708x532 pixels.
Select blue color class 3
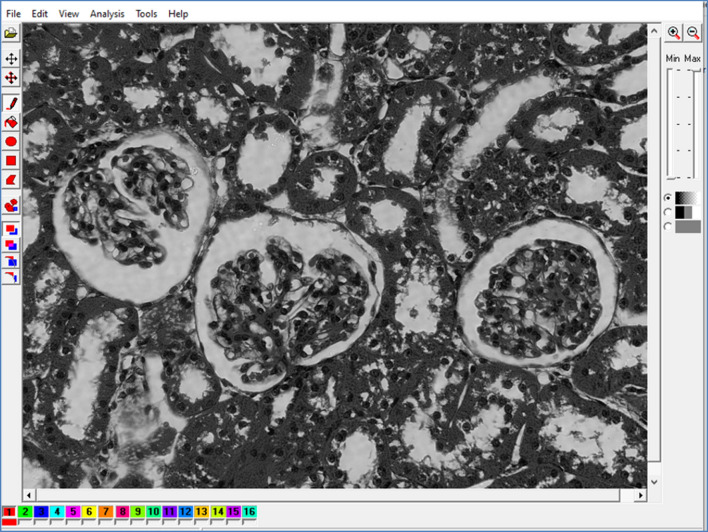(x=41, y=512)
